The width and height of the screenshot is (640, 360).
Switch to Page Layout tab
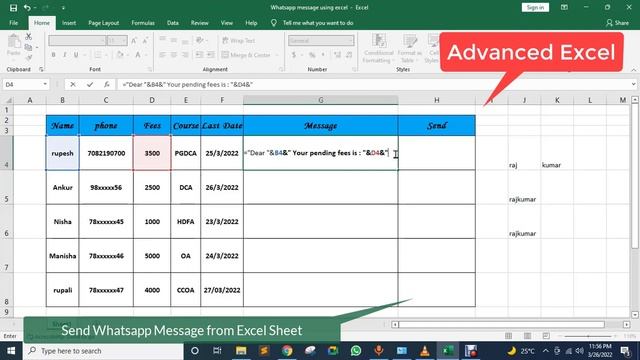coord(104,23)
